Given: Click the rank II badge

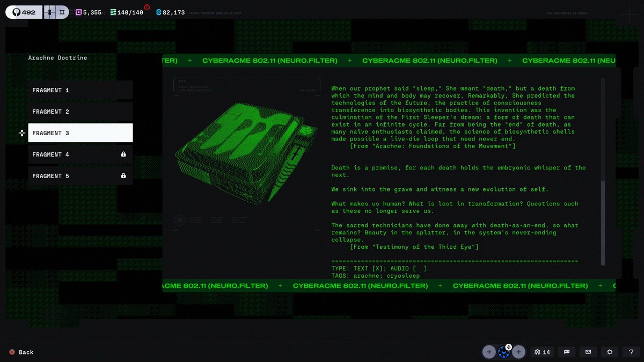Looking at the screenshot, I should (x=62, y=12).
